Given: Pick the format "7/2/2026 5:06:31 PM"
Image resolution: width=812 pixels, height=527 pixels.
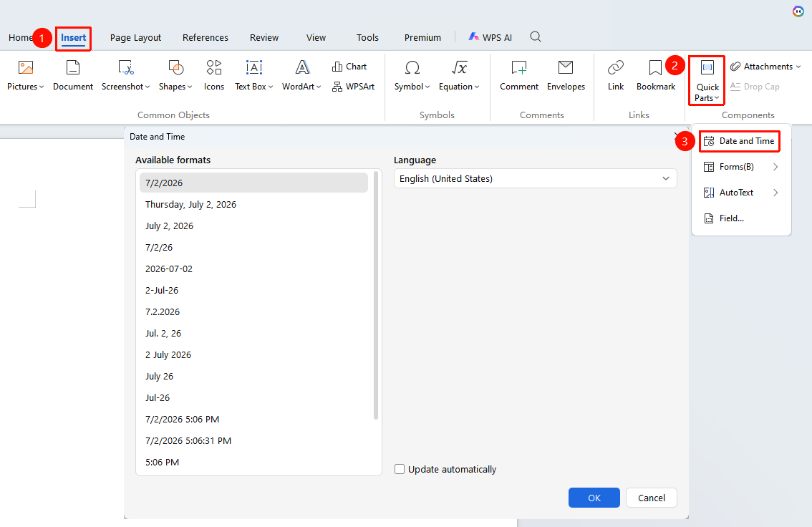Looking at the screenshot, I should (x=253, y=440).
